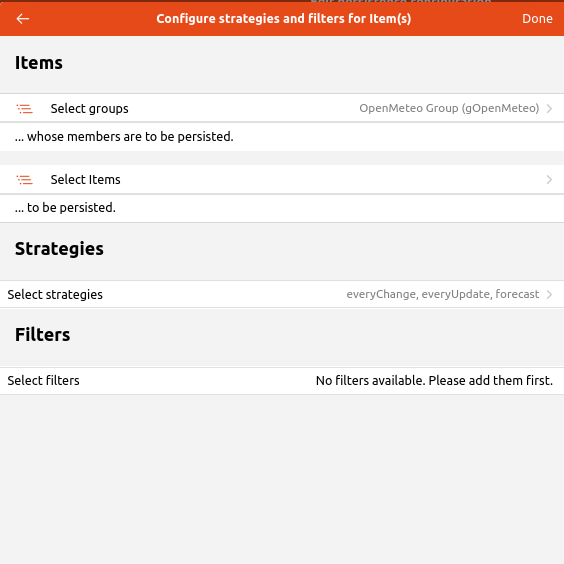Expand chevron on Select groups row

549,108
